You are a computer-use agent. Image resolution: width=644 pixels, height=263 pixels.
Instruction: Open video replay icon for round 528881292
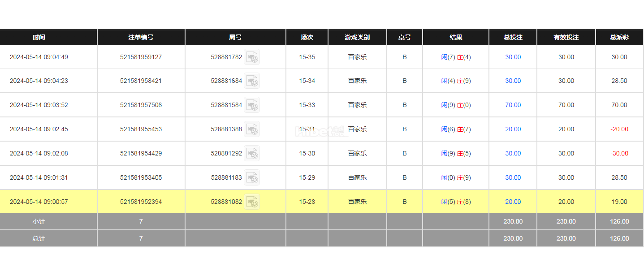click(252, 153)
